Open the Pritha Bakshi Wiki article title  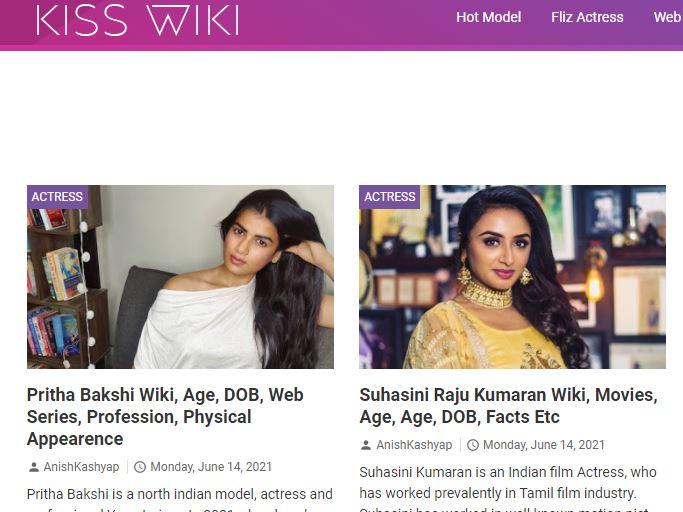coord(165,417)
